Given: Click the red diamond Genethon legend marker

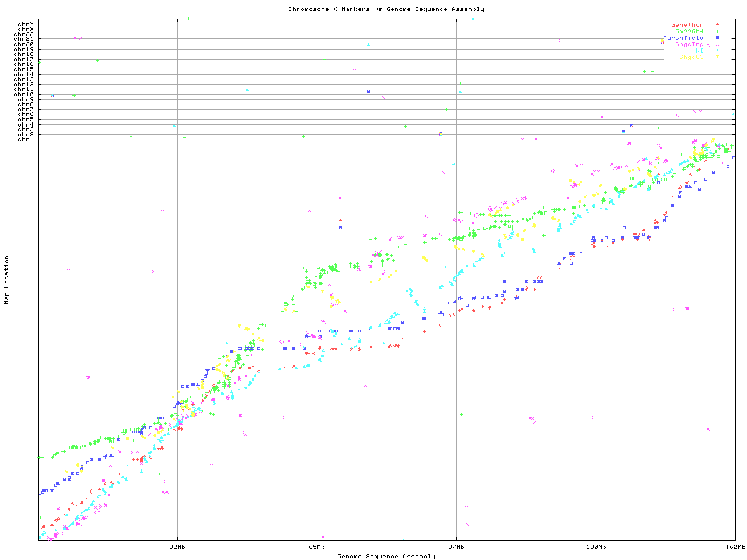Looking at the screenshot, I should tap(717, 25).
